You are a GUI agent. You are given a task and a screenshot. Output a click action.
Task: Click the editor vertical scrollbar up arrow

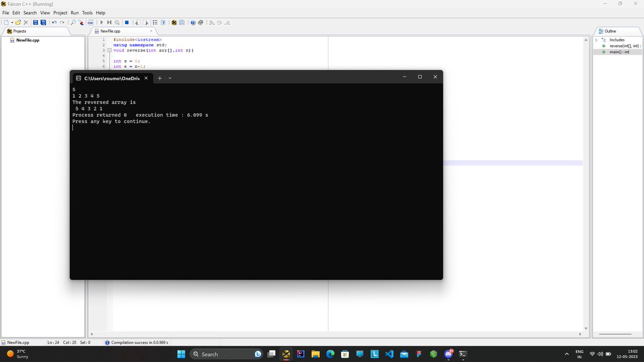(x=586, y=40)
